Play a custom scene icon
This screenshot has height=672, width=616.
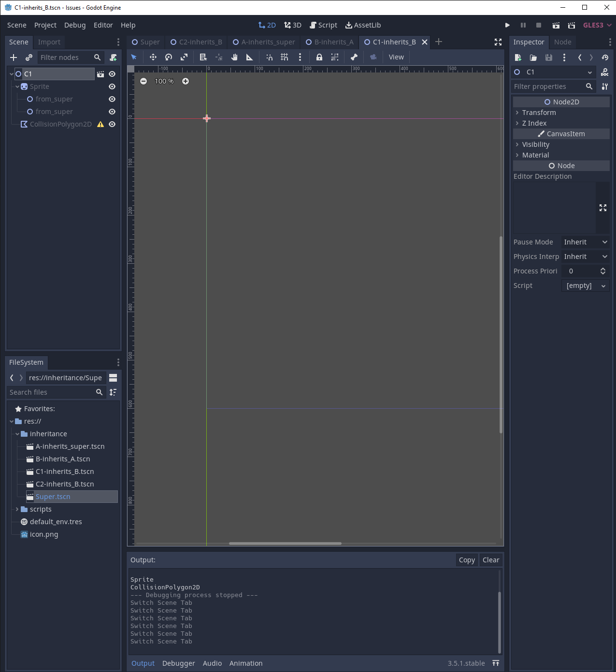(572, 25)
